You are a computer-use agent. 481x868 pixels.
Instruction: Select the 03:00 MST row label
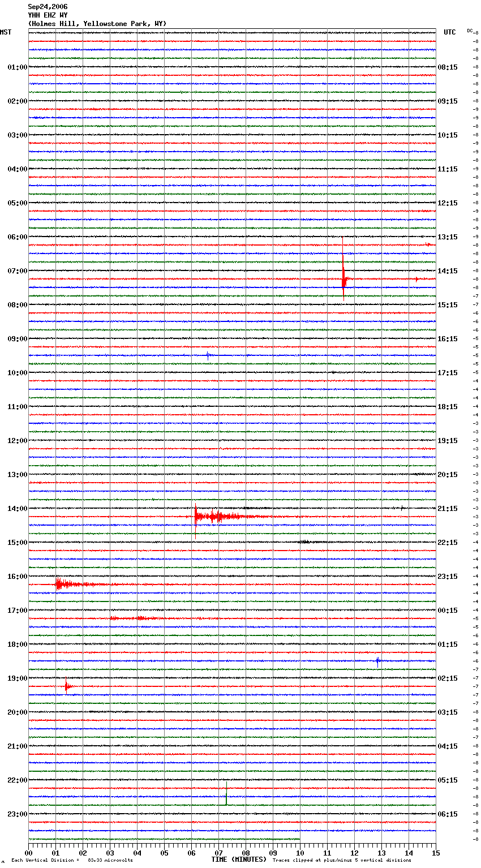coord(18,135)
